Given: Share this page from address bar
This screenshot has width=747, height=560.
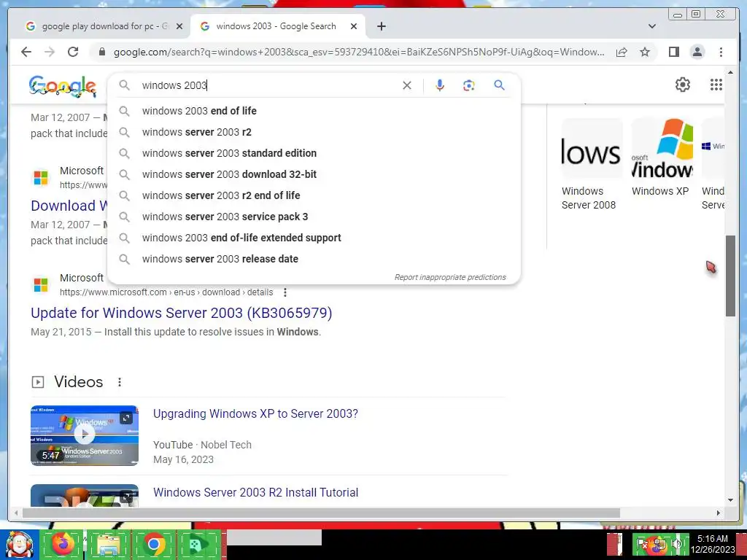Looking at the screenshot, I should coord(622,52).
